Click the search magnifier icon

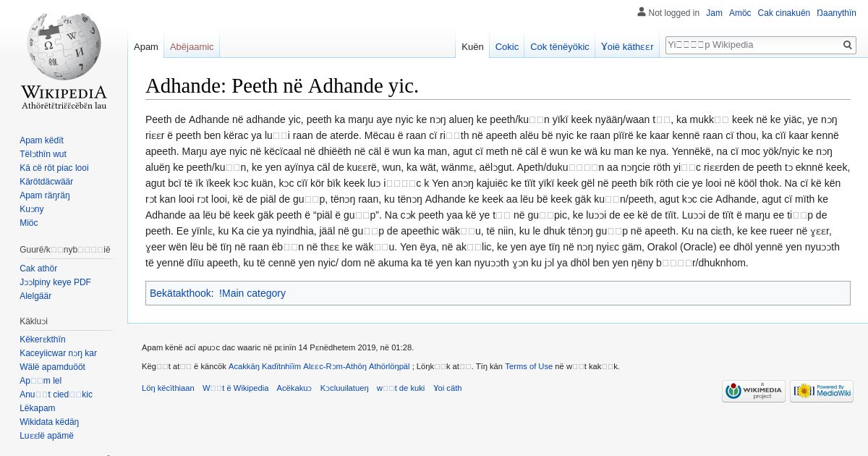tap(848, 45)
